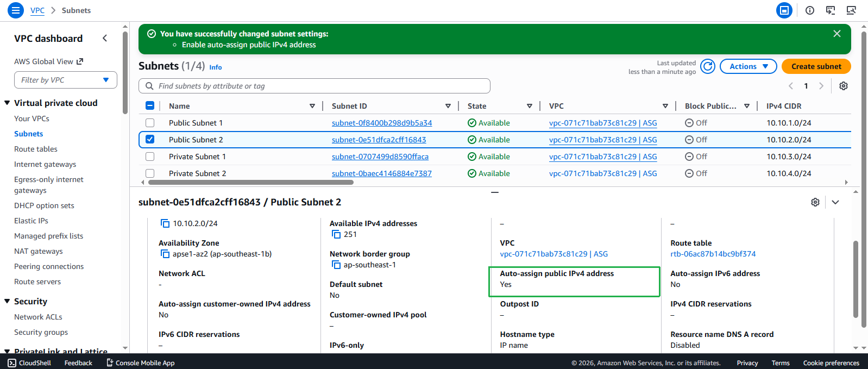Open CloudShell from the footer
This screenshot has height=369, width=868.
coord(29,362)
